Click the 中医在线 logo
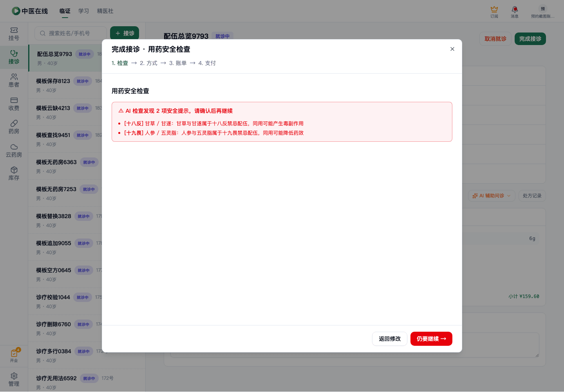564x392 pixels. coord(30,11)
